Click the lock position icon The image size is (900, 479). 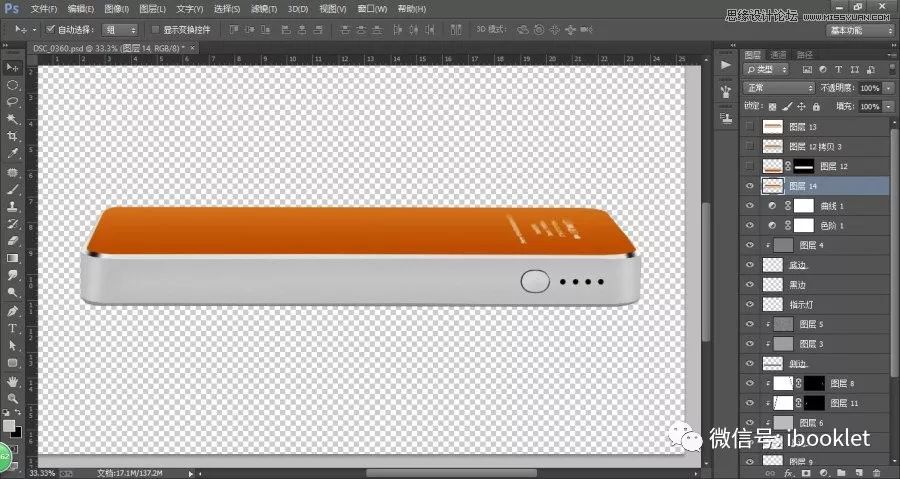(x=802, y=107)
